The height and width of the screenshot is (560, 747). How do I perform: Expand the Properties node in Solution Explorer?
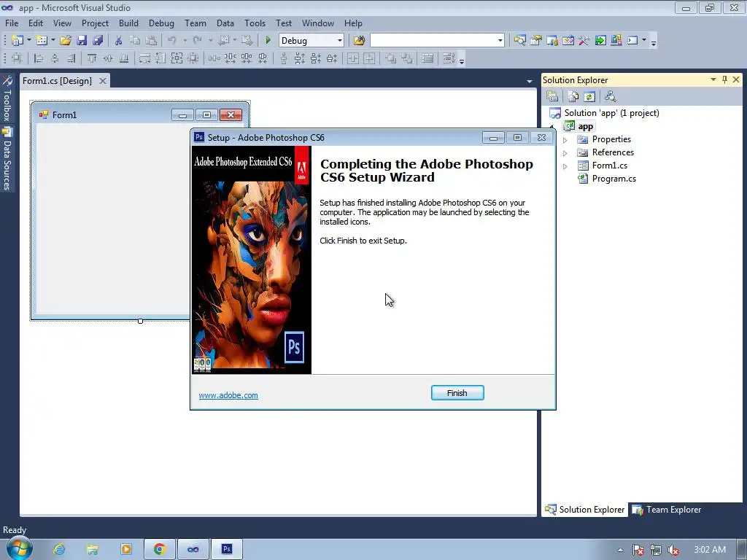point(565,140)
